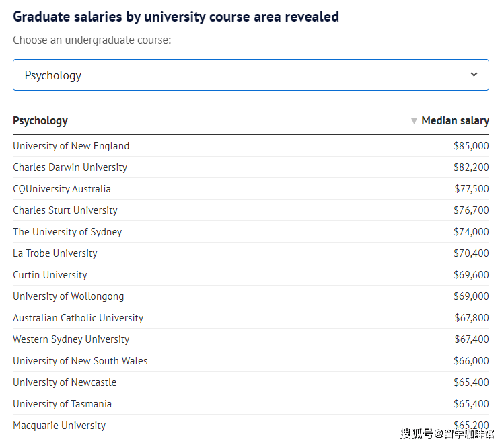
Task: Select the University of New England row
Action: pos(71,146)
